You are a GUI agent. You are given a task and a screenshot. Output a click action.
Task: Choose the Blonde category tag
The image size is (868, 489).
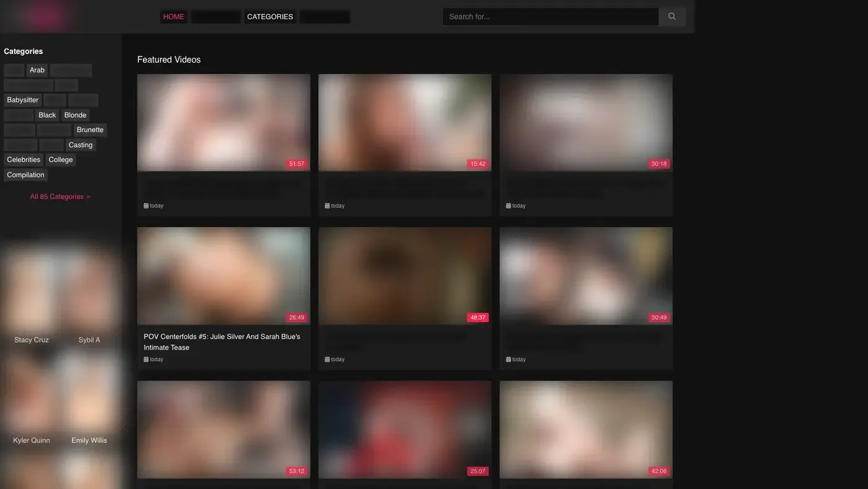click(76, 115)
